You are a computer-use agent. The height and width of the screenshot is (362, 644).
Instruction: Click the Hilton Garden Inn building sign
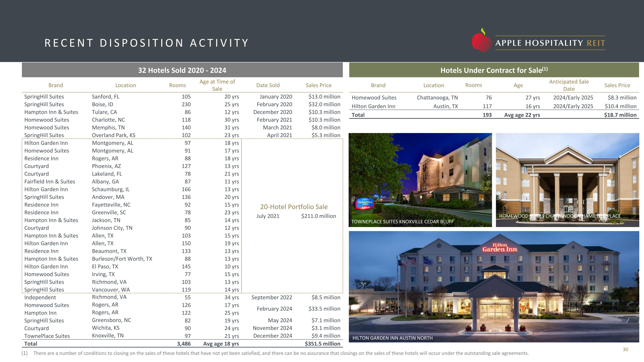[x=499, y=248]
